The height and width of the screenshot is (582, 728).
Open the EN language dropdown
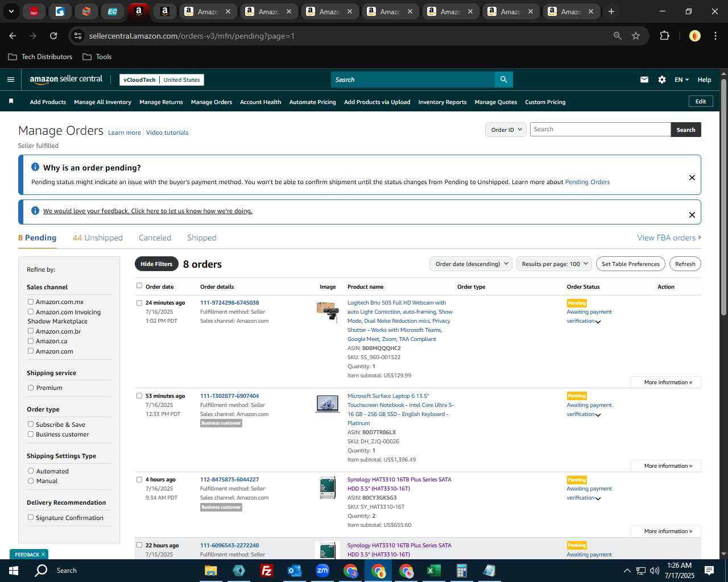click(681, 80)
